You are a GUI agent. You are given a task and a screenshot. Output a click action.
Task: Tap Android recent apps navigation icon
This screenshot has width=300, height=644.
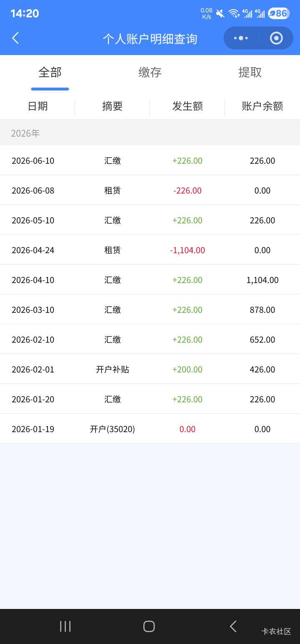tap(65, 626)
